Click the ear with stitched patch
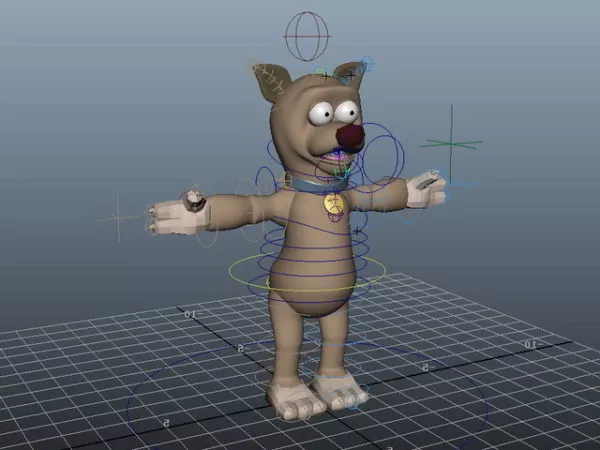600x450 pixels. click(x=273, y=84)
